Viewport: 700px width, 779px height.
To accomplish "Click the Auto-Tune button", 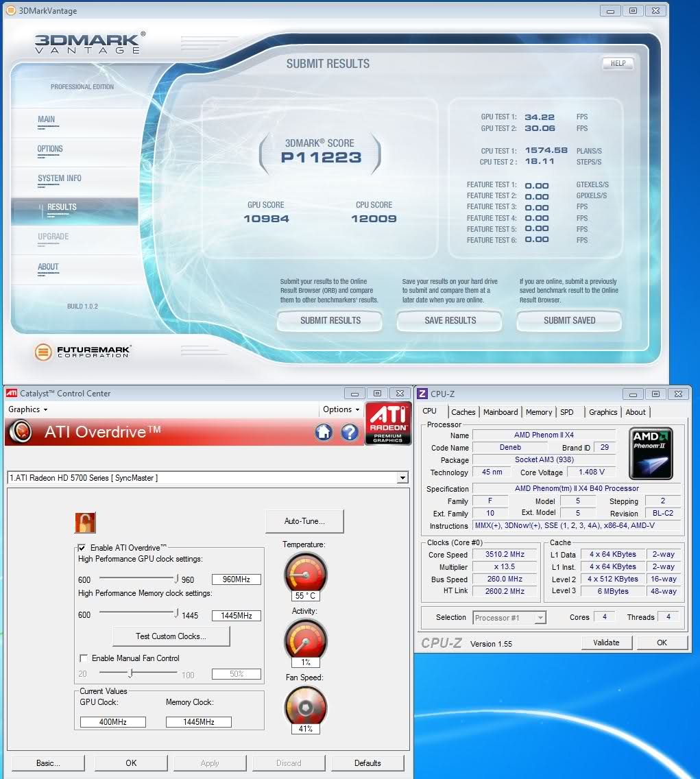I will 304,521.
